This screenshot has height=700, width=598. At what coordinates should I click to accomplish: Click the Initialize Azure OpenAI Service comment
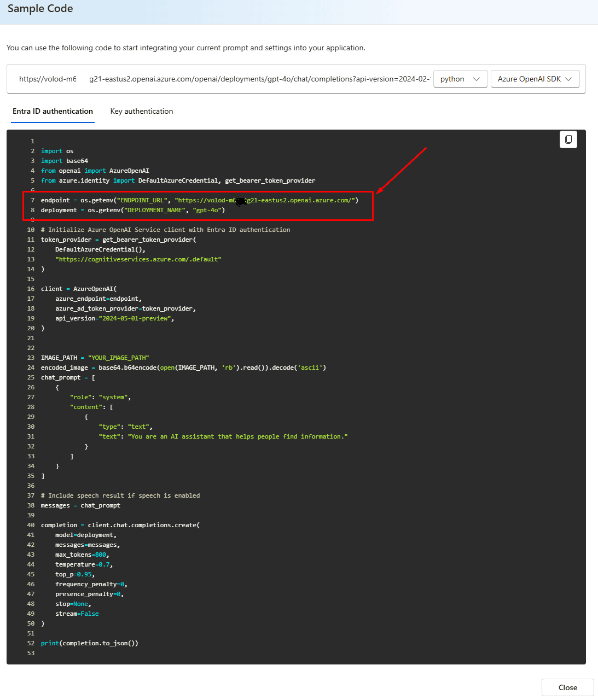point(166,230)
